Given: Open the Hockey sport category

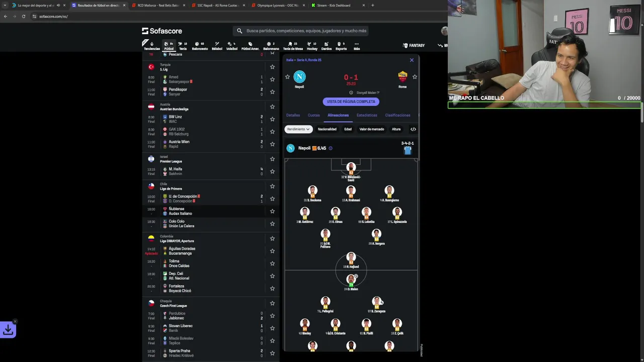Looking at the screenshot, I should [x=312, y=46].
